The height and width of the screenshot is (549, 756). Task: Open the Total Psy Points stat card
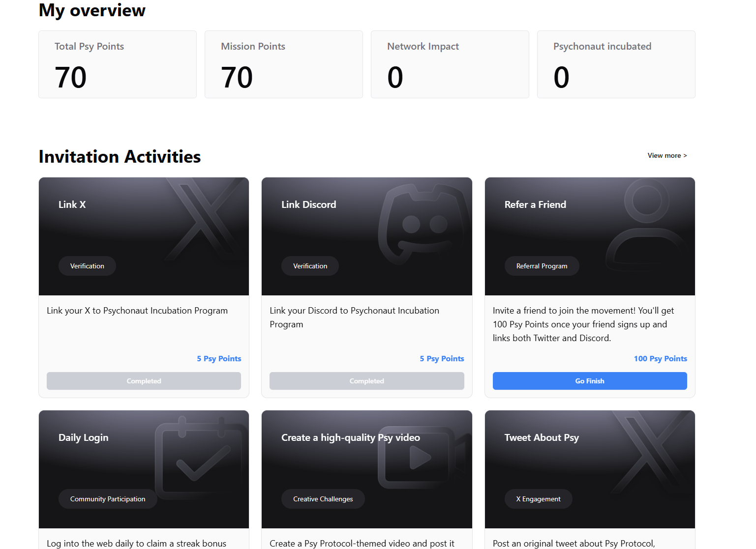[x=118, y=64]
